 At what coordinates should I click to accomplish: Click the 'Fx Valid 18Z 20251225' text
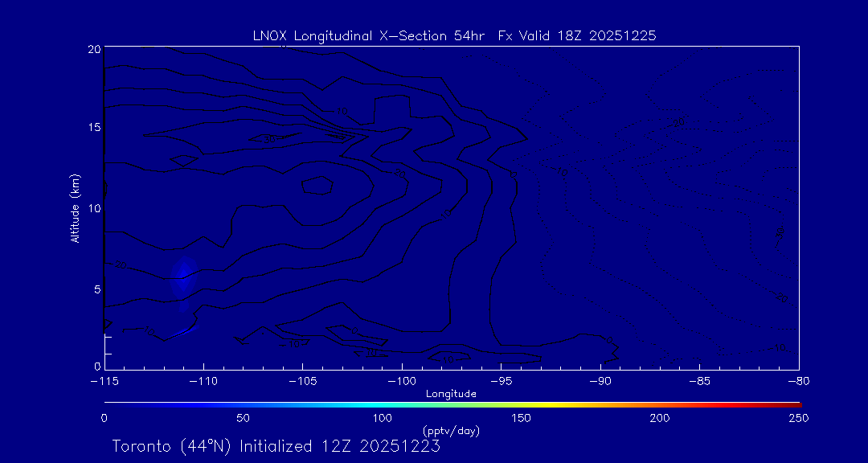click(577, 36)
